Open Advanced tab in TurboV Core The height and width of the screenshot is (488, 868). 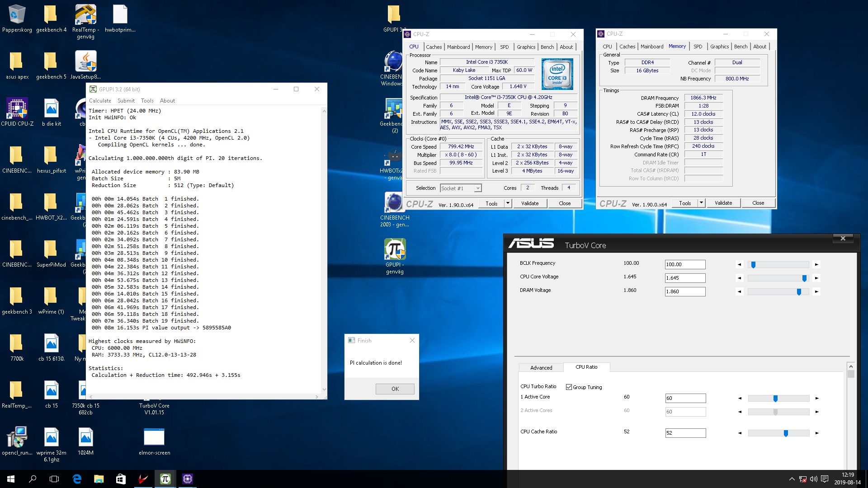541,368
